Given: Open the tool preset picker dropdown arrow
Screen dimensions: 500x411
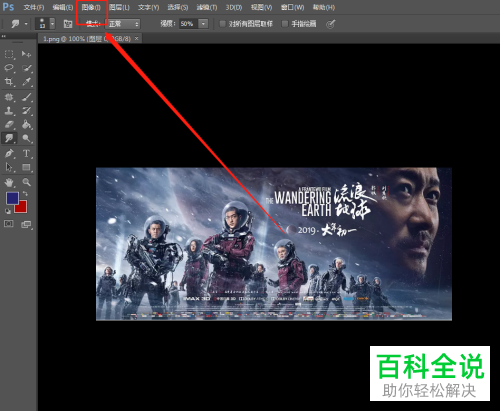Looking at the screenshot, I should tap(26, 24).
